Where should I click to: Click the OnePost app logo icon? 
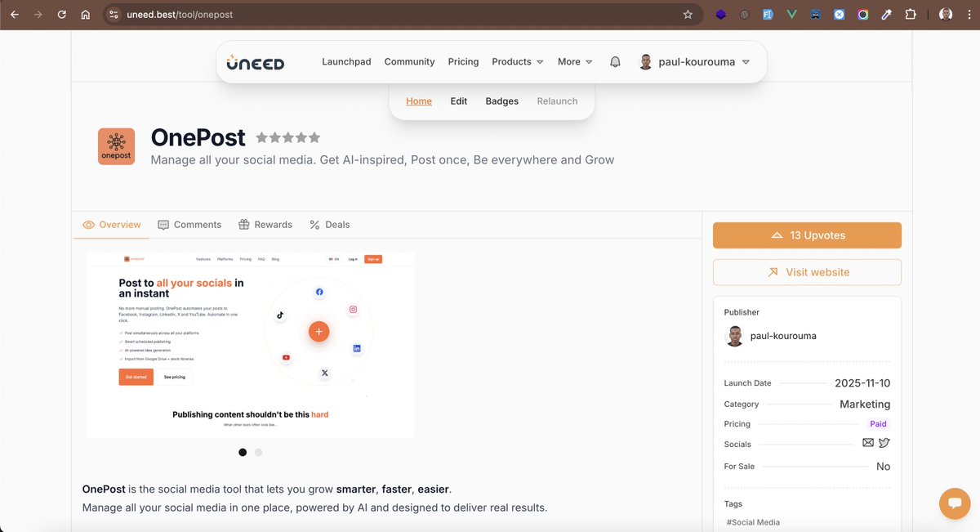point(116,146)
